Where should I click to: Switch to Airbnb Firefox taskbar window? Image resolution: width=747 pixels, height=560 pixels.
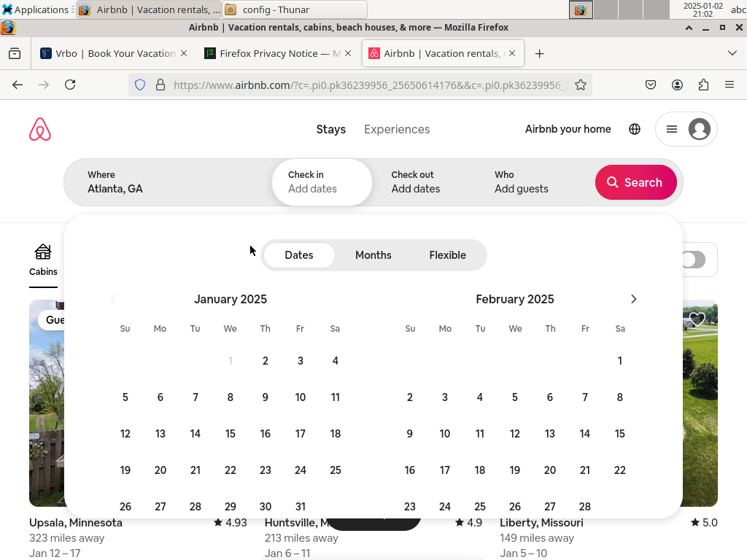point(149,9)
